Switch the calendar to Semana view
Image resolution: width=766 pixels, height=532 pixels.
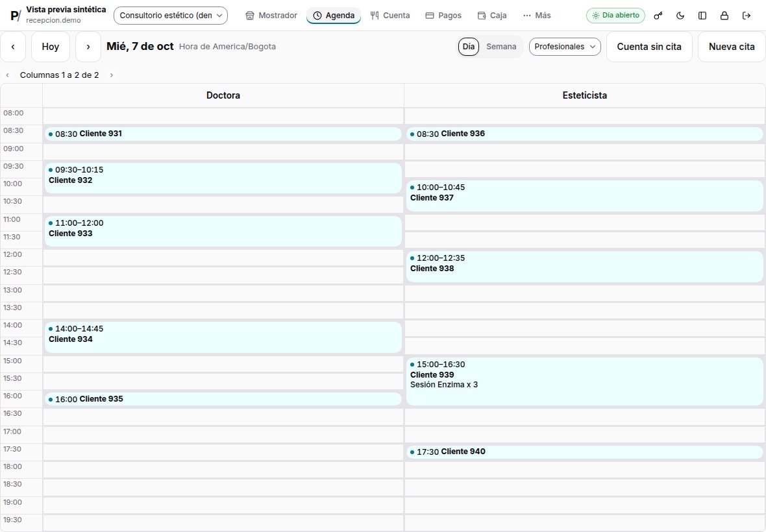501,47
